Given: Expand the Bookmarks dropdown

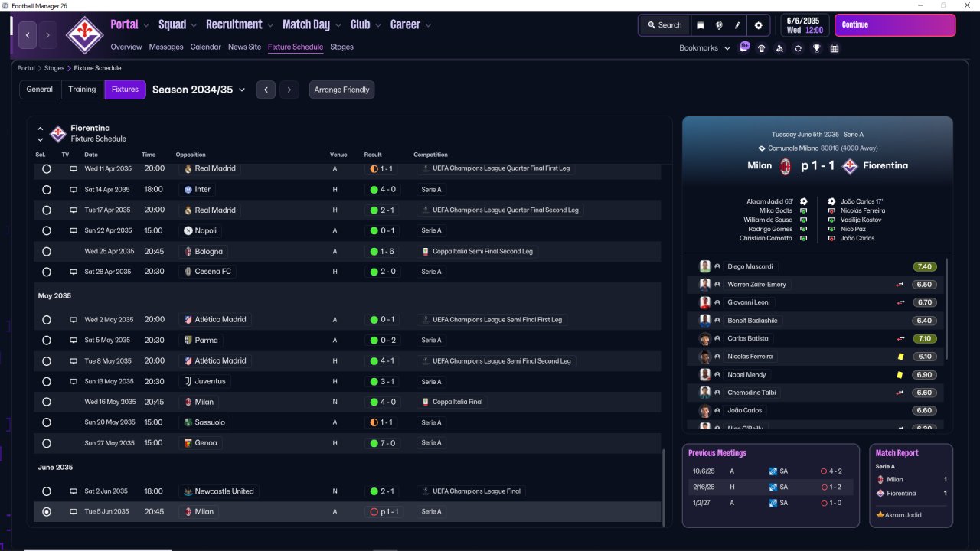Looking at the screenshot, I should (x=705, y=48).
